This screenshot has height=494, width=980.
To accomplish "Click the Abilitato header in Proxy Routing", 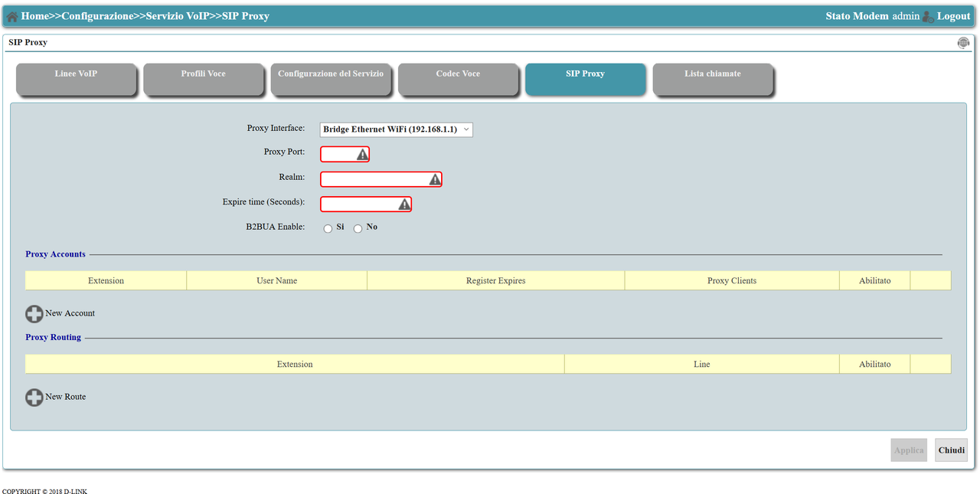I will tap(874, 364).
